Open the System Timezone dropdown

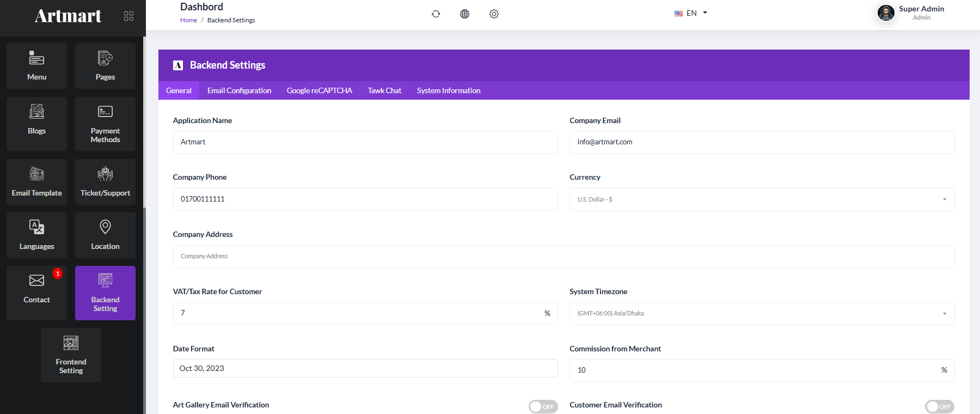[x=762, y=313]
